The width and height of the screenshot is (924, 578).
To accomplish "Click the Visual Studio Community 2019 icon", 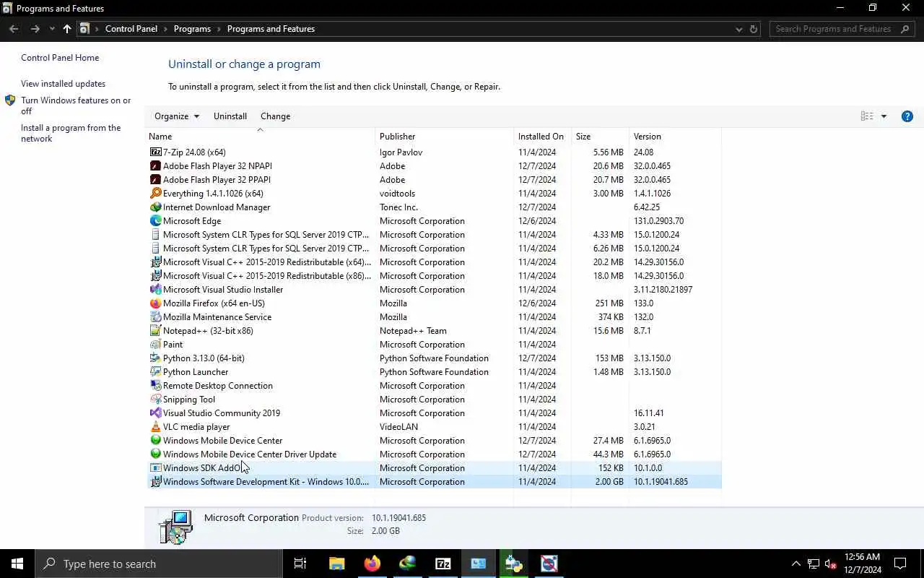I will pos(155,413).
